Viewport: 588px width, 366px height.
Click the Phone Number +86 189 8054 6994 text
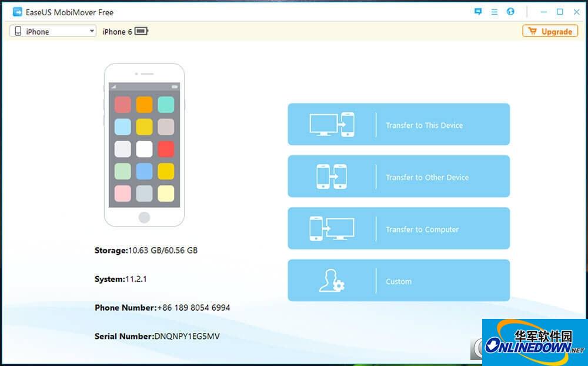pyautogui.click(x=162, y=308)
